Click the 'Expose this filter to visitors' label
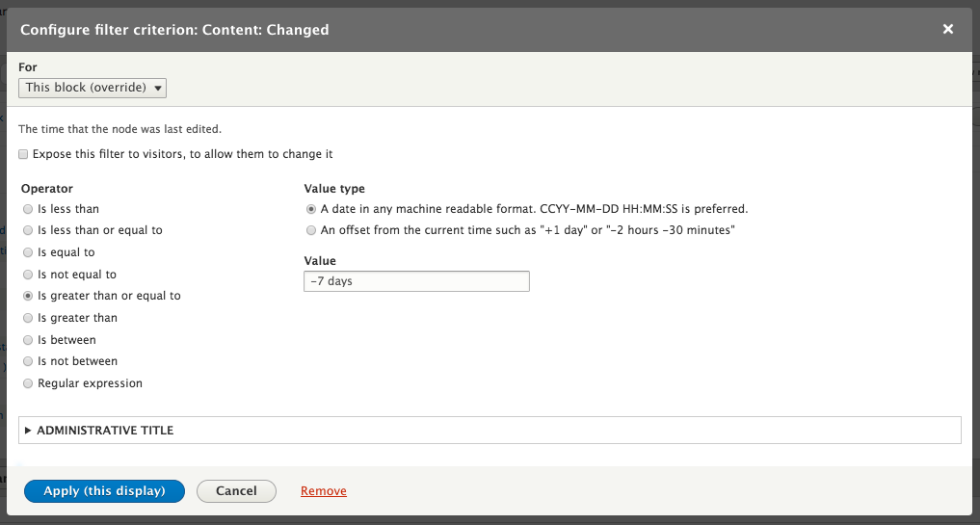Image resolution: width=980 pixels, height=525 pixels. pos(182,154)
